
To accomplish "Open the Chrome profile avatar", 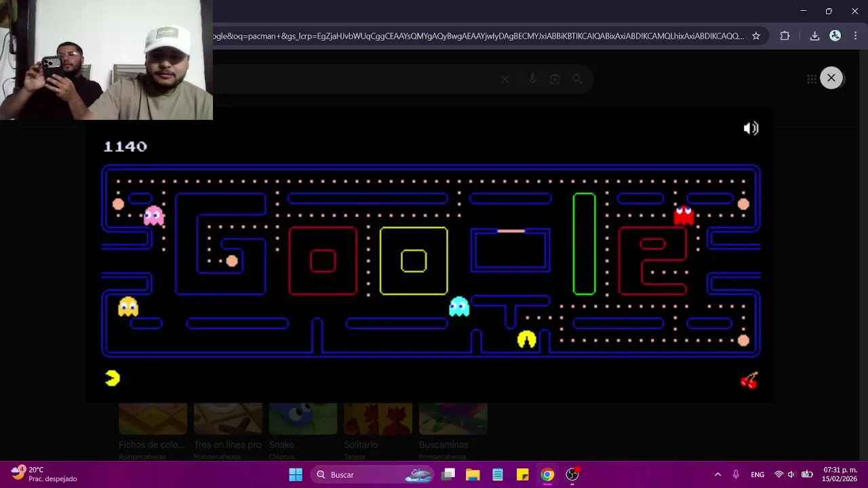I will tap(835, 36).
